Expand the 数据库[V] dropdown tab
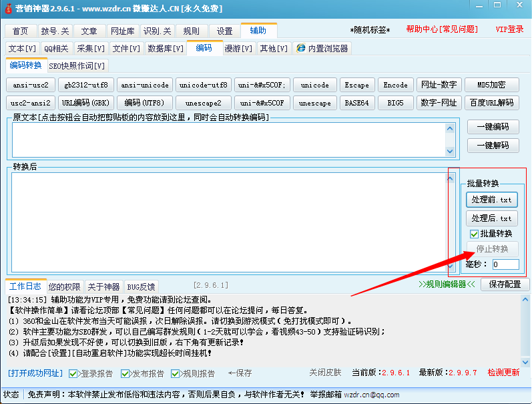532x404 pixels. (x=166, y=49)
